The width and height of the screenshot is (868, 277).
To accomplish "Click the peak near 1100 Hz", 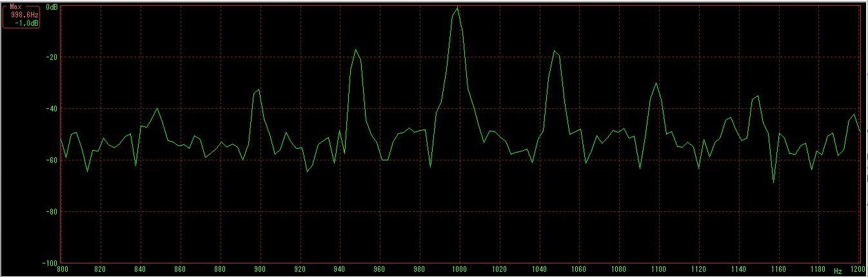I will tap(656, 83).
